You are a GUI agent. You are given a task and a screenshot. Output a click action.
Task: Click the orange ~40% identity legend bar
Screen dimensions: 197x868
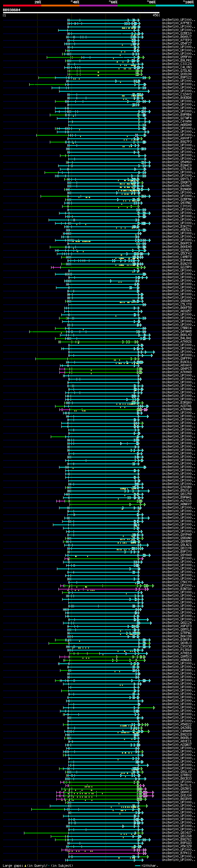pos(60,6)
